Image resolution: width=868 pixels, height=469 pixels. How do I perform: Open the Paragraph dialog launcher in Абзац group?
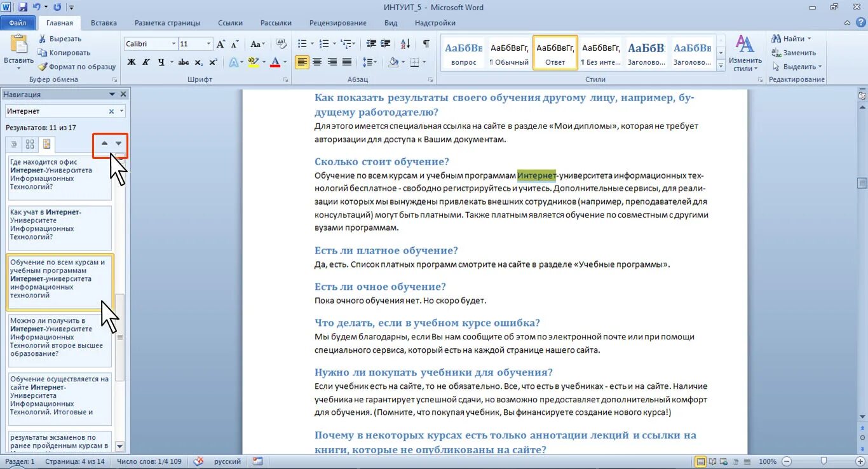[430, 80]
